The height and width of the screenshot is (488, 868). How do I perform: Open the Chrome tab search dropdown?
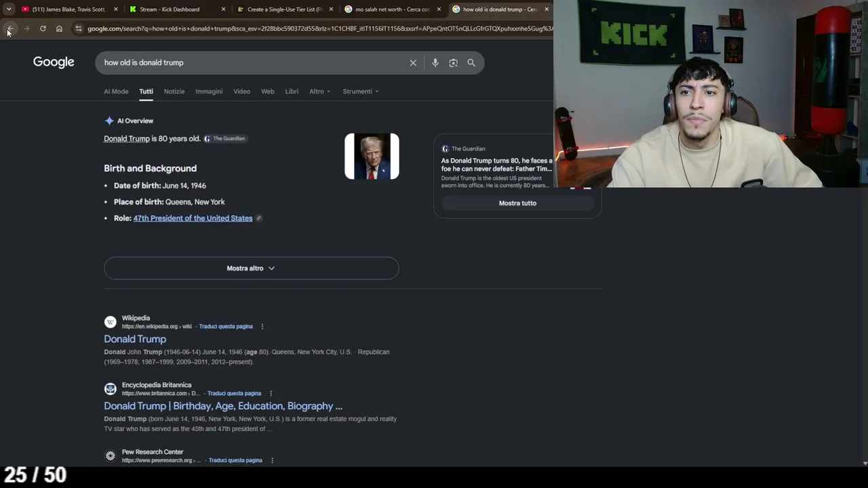(9, 9)
